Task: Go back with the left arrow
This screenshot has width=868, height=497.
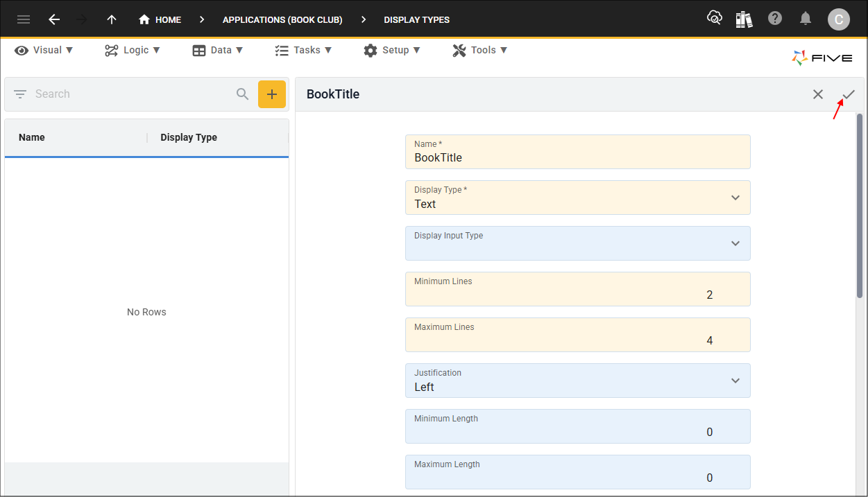Action: tap(54, 19)
